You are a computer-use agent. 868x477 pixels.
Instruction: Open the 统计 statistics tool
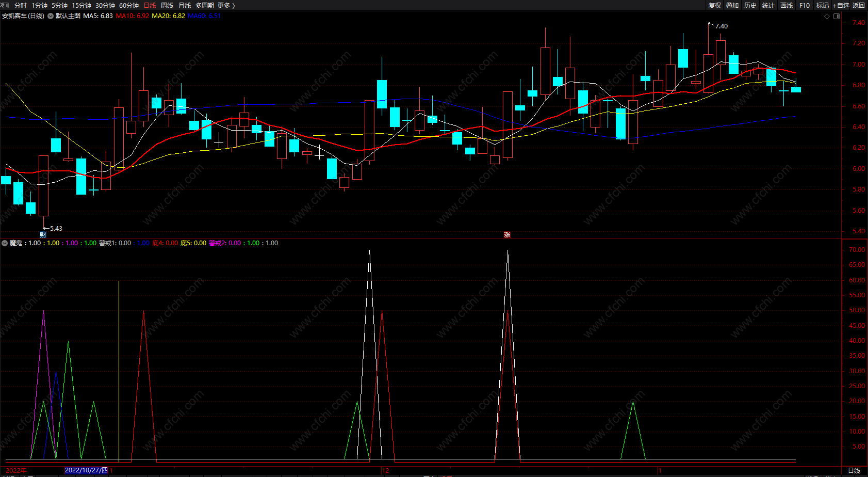tap(768, 5)
